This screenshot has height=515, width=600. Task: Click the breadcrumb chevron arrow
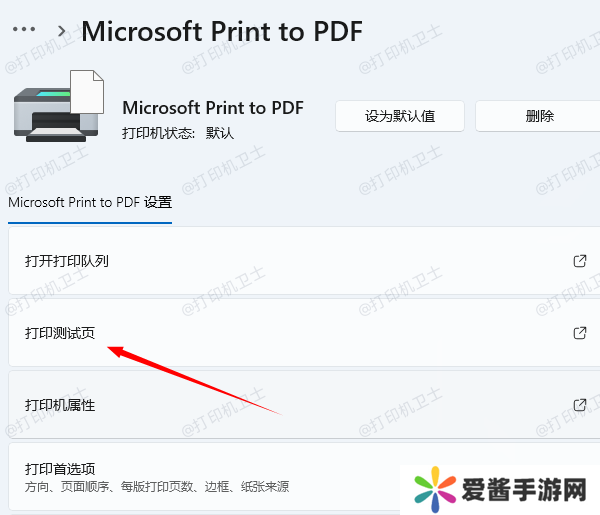(61, 31)
